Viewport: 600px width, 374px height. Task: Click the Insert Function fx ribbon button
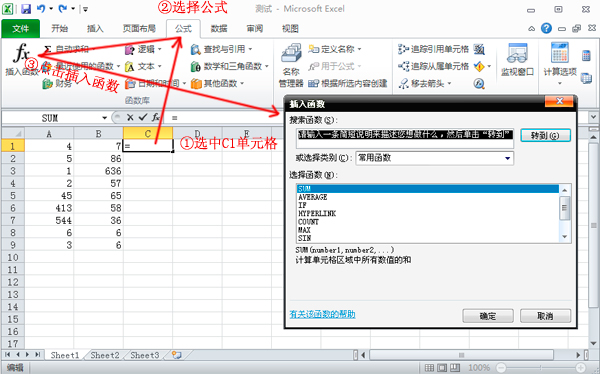[x=21, y=59]
